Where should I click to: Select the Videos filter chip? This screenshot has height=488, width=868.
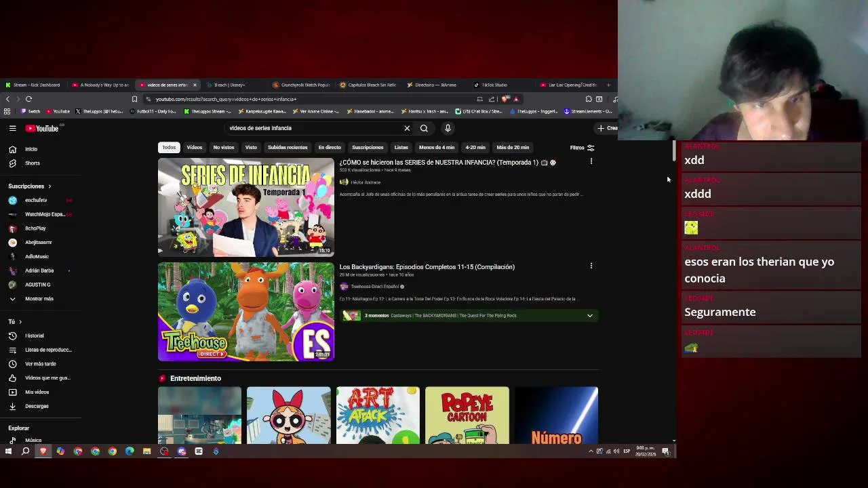pos(195,148)
